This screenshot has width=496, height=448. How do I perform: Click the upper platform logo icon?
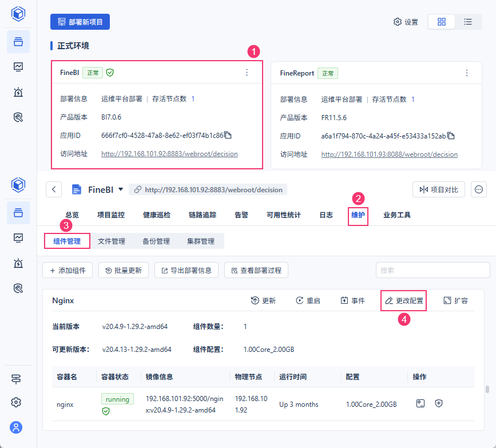tap(18, 14)
